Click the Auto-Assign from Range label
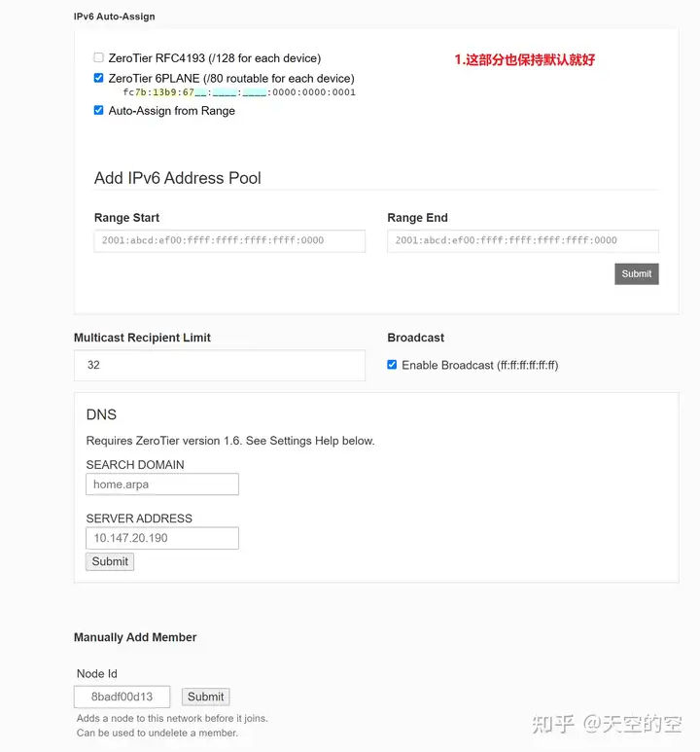The height and width of the screenshot is (752, 700). click(172, 111)
